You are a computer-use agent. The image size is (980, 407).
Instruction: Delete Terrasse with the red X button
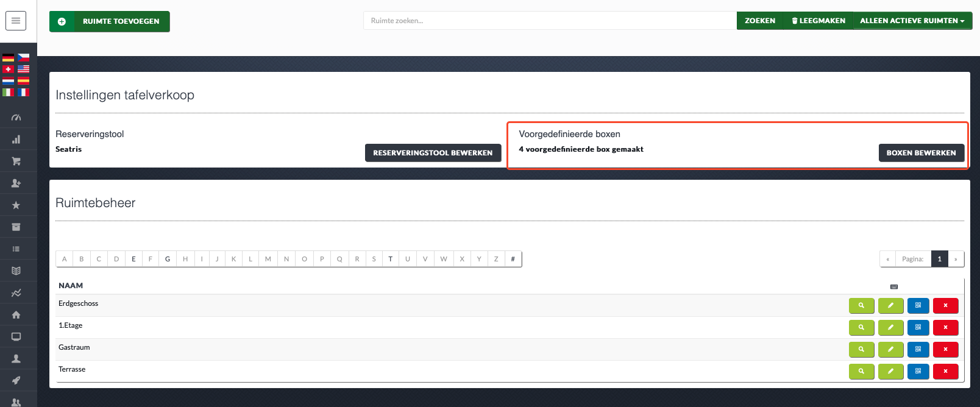click(945, 372)
